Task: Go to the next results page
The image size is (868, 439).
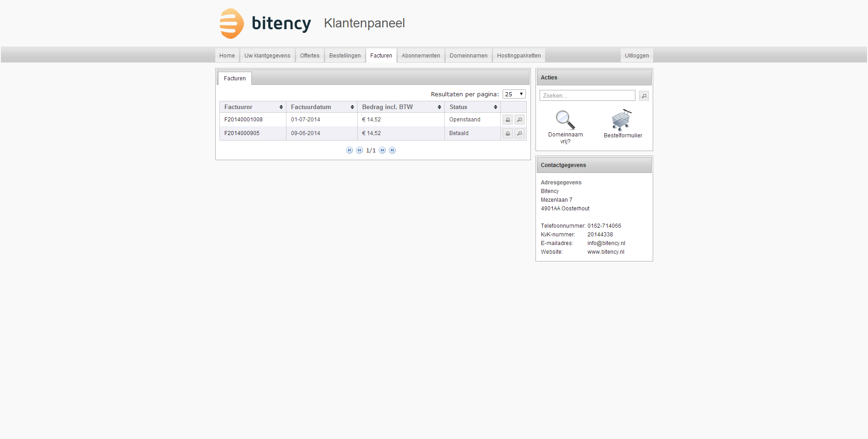Action: click(x=382, y=151)
